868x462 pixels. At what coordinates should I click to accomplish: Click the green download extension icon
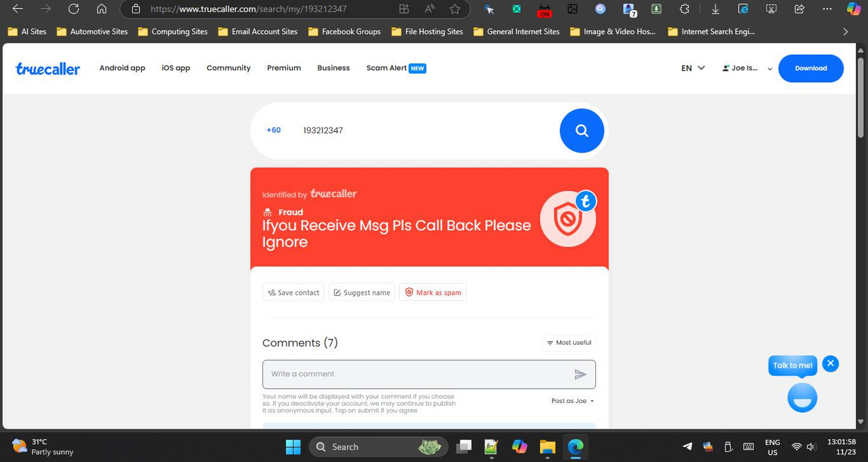[656, 9]
